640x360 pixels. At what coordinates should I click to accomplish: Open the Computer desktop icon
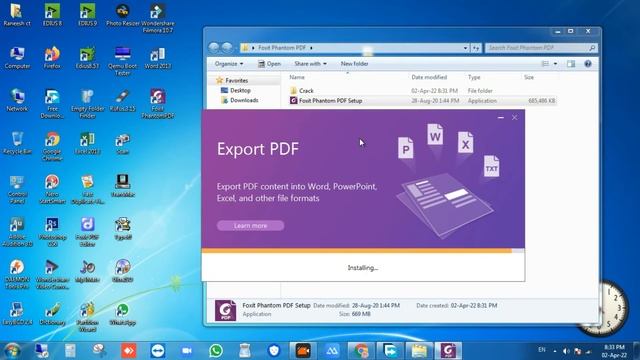click(x=17, y=58)
